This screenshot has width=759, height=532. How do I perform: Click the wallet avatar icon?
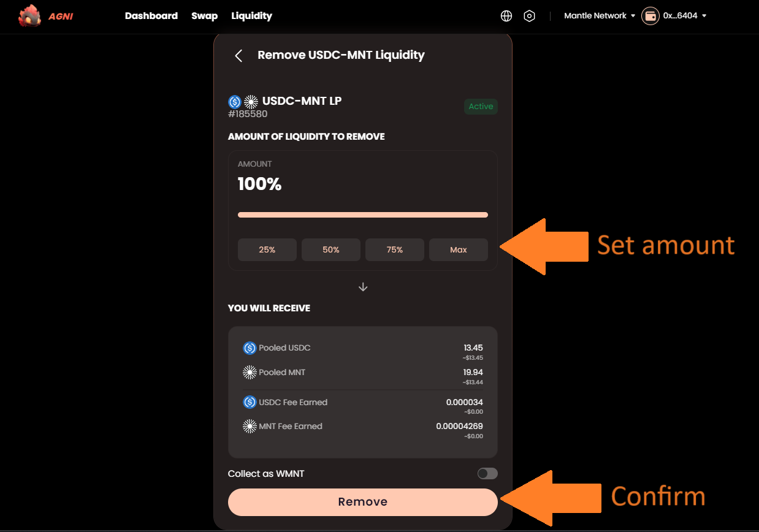tap(650, 16)
